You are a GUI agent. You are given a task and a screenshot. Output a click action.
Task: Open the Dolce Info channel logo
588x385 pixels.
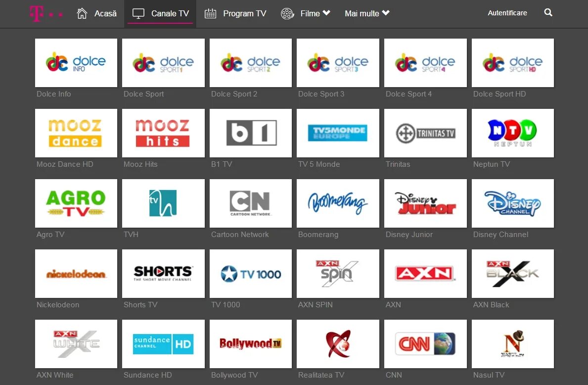tap(76, 63)
